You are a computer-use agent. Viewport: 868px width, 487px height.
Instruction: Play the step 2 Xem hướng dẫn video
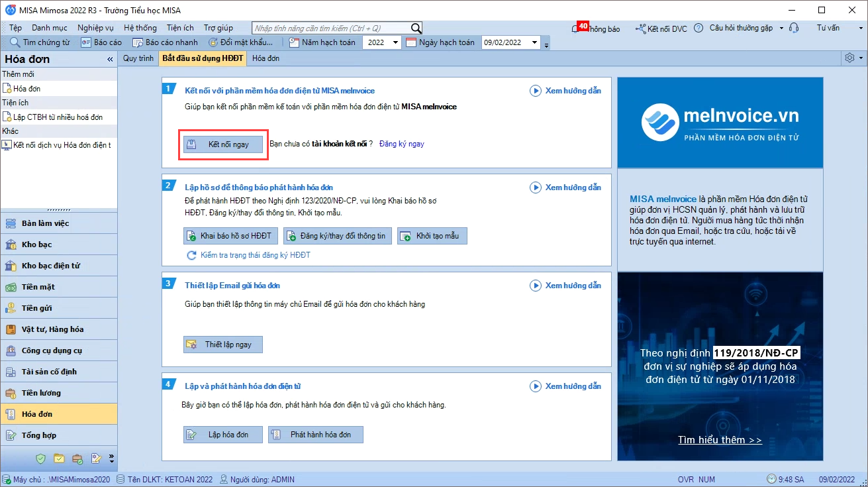click(x=536, y=188)
